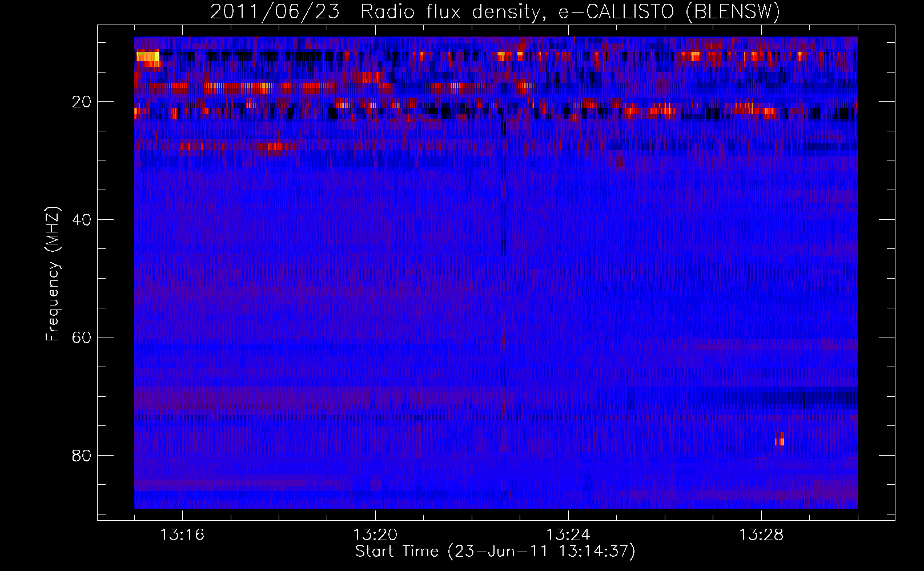924x571 pixels.
Task: Click the bright yellow burst at spectrogram top-left
Action: point(147,57)
